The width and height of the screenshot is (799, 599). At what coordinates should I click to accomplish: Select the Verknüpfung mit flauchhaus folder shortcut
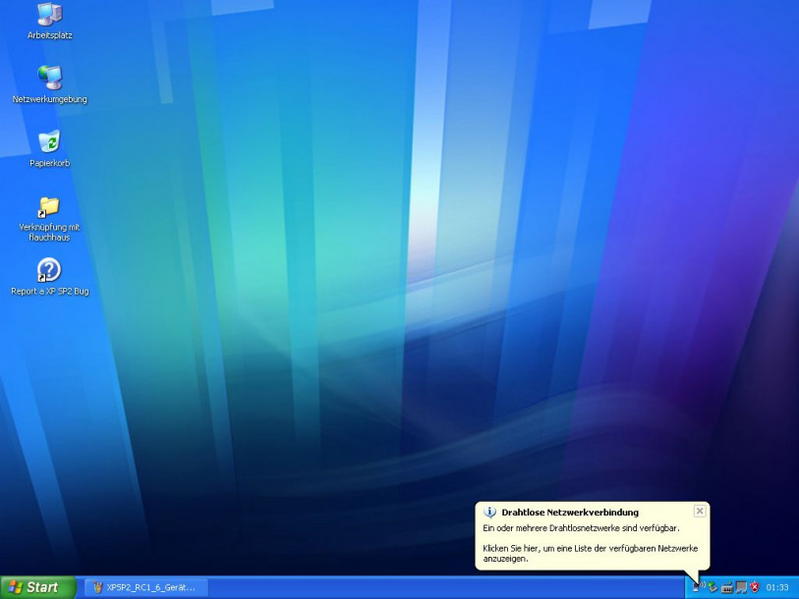click(49, 220)
